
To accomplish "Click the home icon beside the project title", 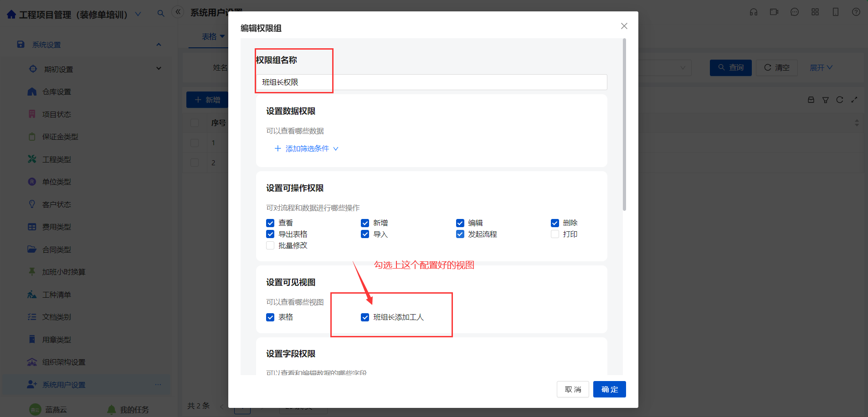I will click(x=11, y=15).
